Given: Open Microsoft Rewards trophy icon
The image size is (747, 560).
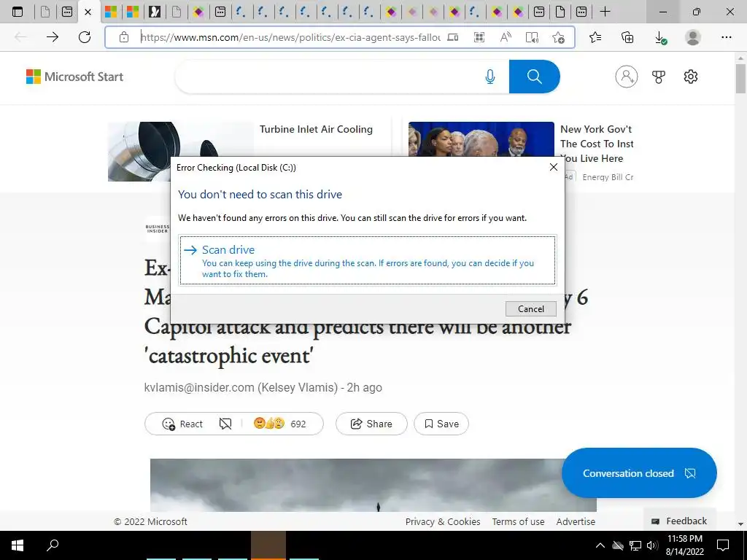Looking at the screenshot, I should [659, 77].
